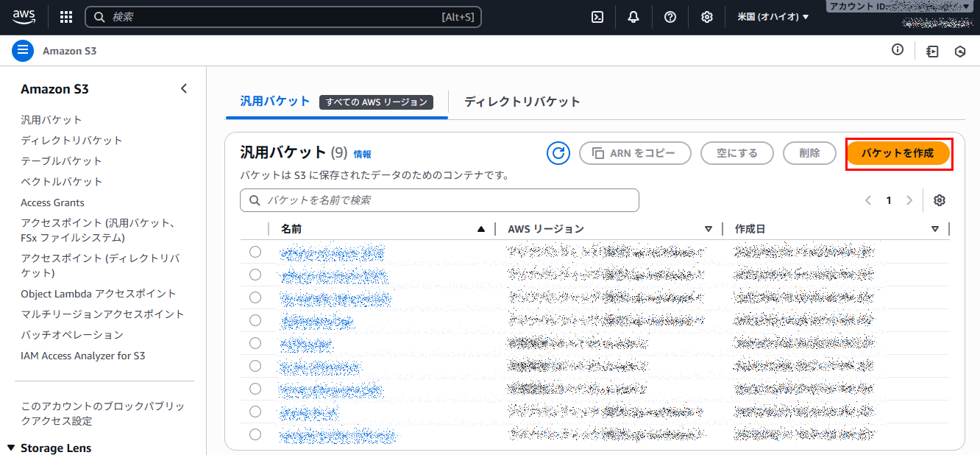Toggle the hamburger navigation menu
The image size is (980, 455).
click(23, 51)
